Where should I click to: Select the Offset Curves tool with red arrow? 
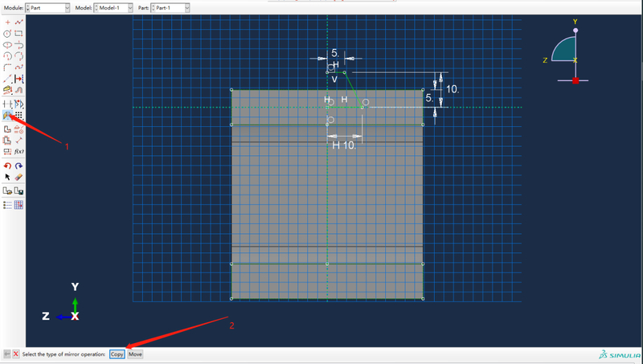coord(18,79)
